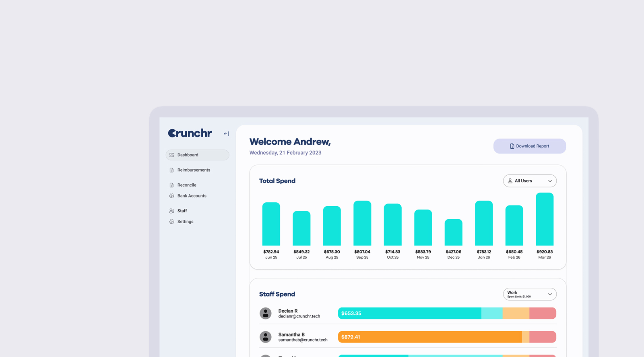Open Bank Accounts
The image size is (644, 357).
[192, 196]
